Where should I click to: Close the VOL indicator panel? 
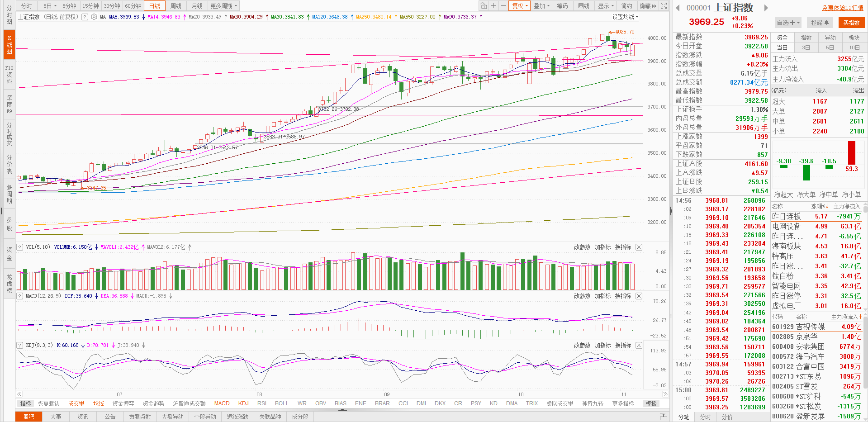tap(639, 247)
